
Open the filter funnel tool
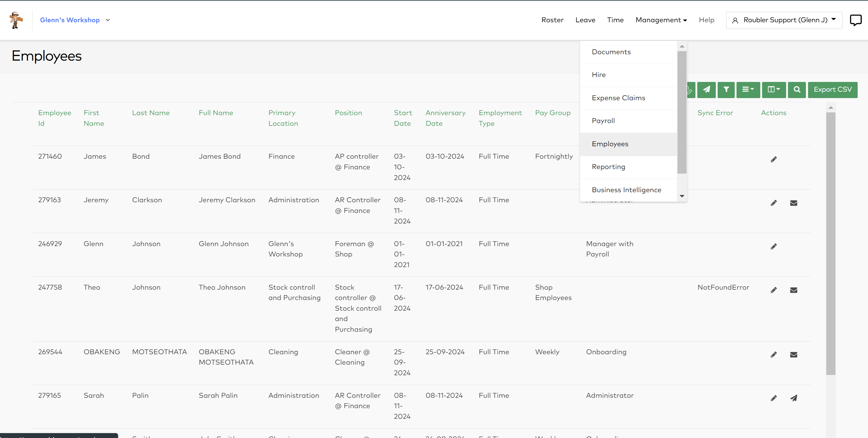[x=726, y=90]
